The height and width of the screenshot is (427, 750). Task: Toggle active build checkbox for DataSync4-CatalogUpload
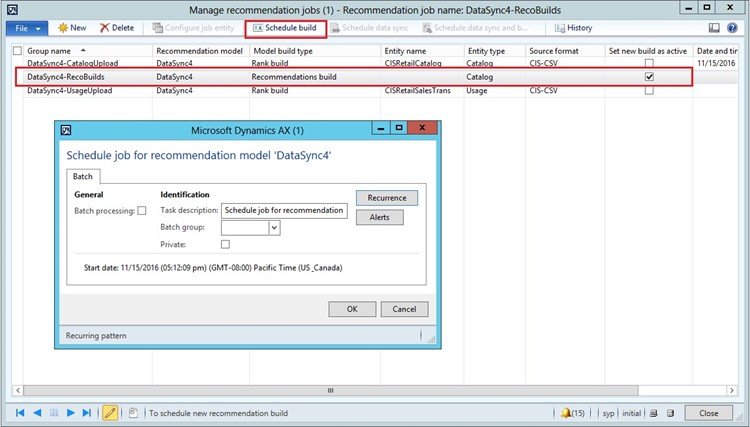point(649,63)
